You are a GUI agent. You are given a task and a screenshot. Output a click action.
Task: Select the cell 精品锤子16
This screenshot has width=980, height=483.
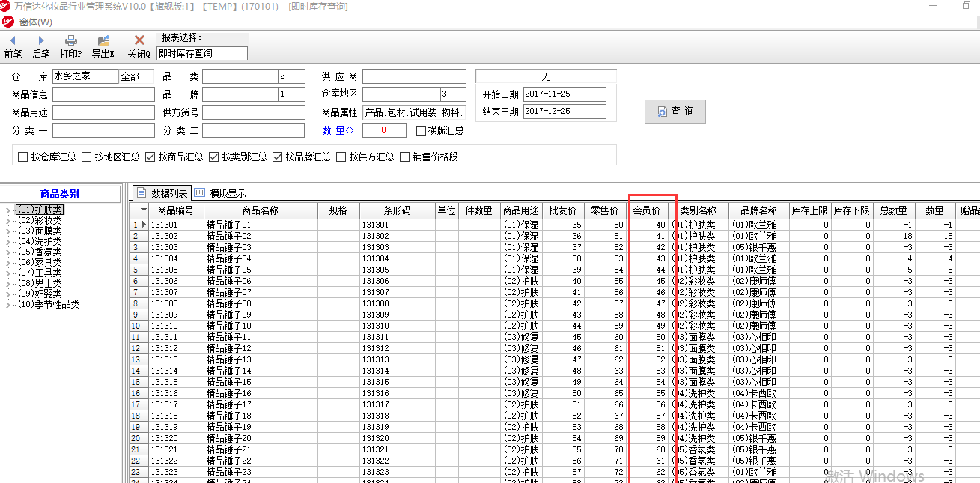click(x=261, y=393)
